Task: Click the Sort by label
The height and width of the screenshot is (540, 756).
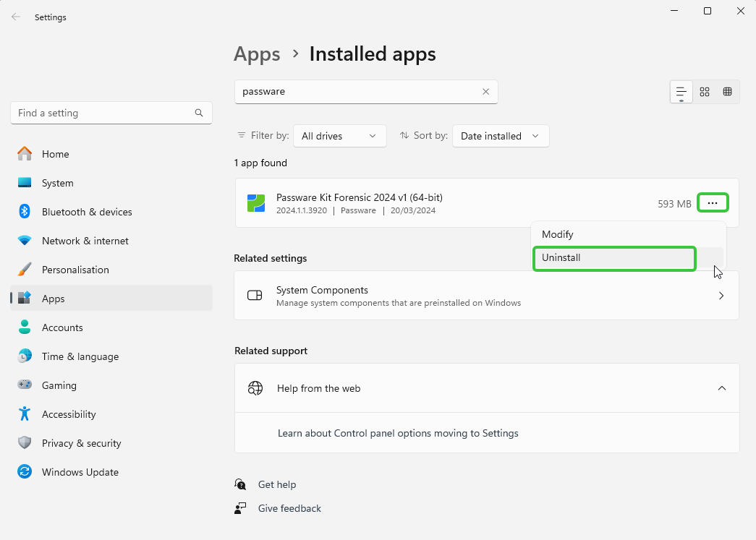Action: click(430, 135)
